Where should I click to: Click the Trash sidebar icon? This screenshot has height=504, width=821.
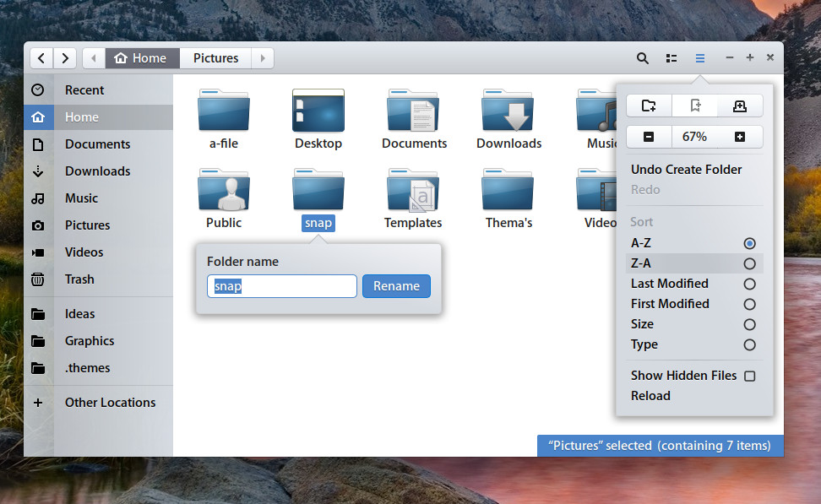(38, 279)
